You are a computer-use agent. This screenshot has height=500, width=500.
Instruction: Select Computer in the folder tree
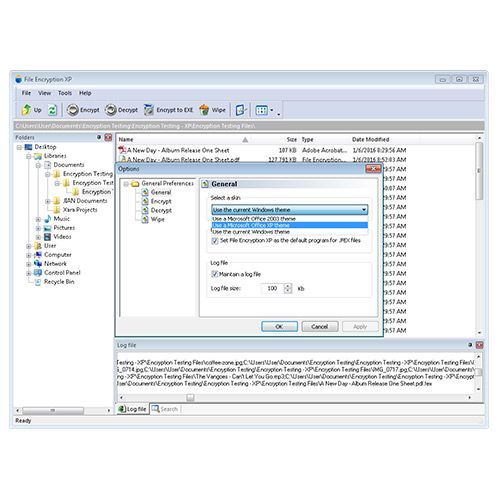58,255
